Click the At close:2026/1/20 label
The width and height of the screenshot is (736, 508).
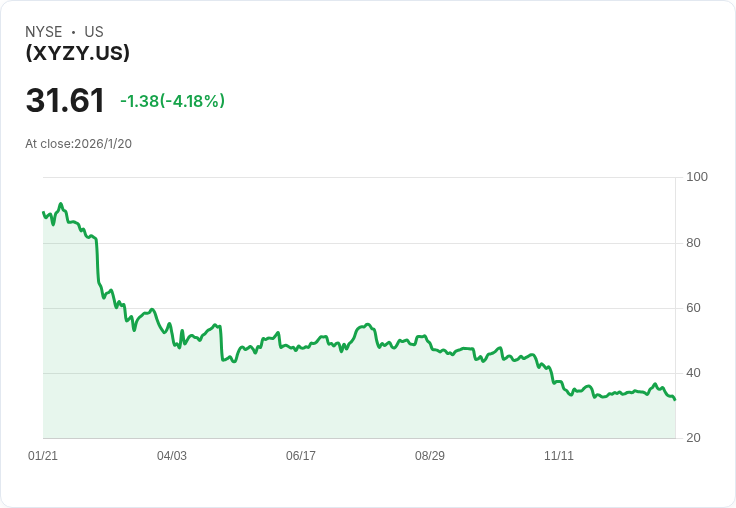click(x=78, y=144)
